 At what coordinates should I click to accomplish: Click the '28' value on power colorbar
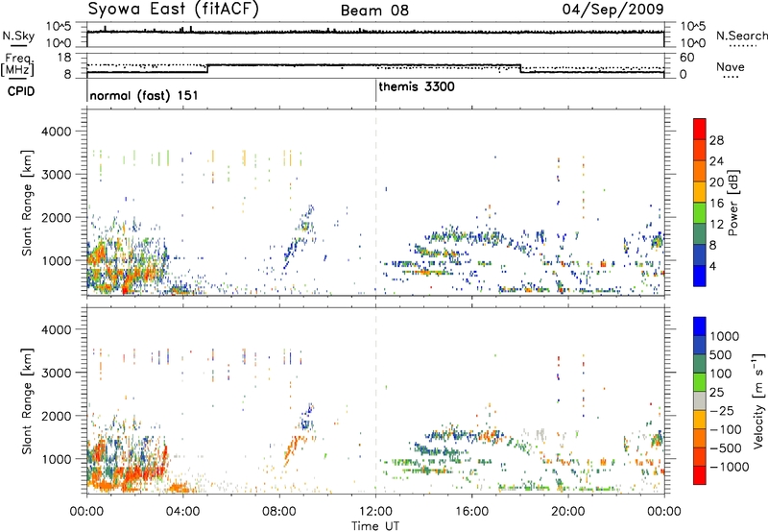pyautogui.click(x=716, y=140)
